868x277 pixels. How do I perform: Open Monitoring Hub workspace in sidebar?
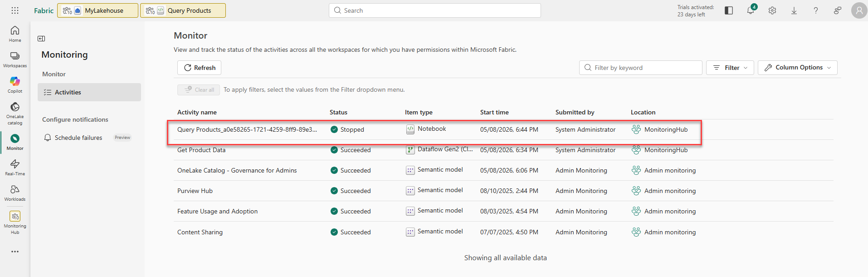(x=15, y=223)
